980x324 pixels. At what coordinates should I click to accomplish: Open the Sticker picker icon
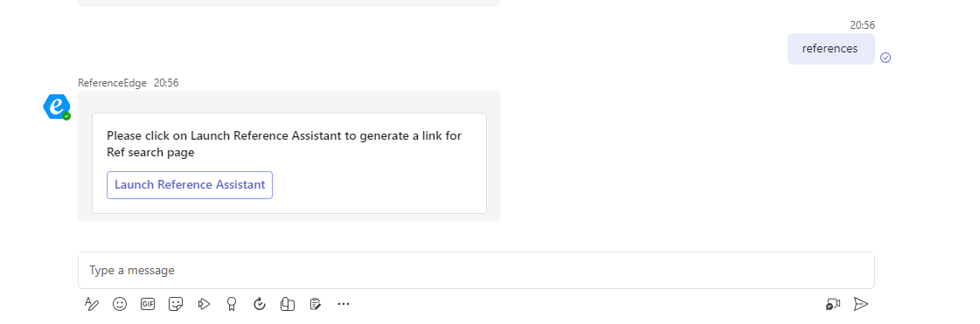coord(176,304)
